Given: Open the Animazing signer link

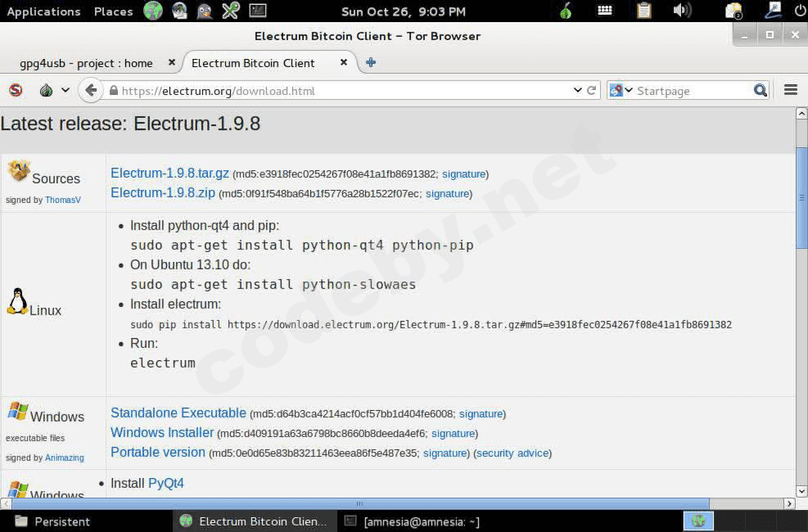Looking at the screenshot, I should point(65,458).
